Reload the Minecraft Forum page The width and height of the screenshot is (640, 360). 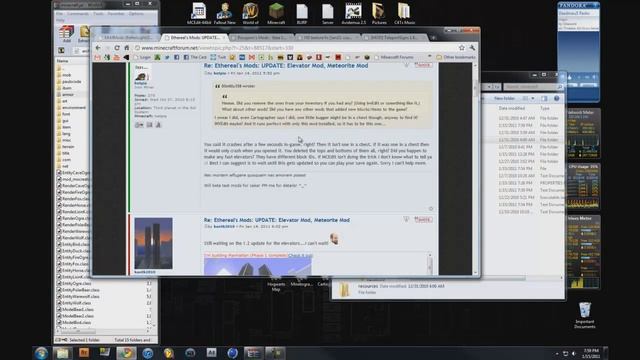pos(117,48)
